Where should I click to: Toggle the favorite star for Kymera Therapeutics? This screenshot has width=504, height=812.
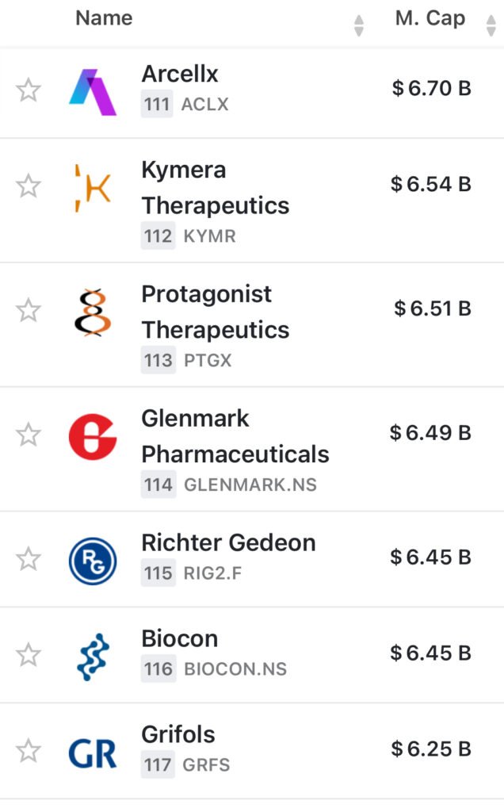tap(29, 186)
